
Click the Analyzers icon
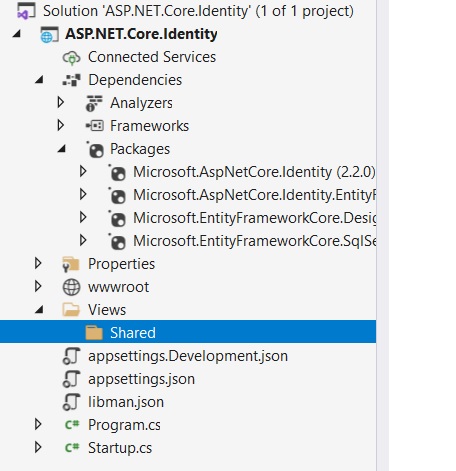coord(94,103)
